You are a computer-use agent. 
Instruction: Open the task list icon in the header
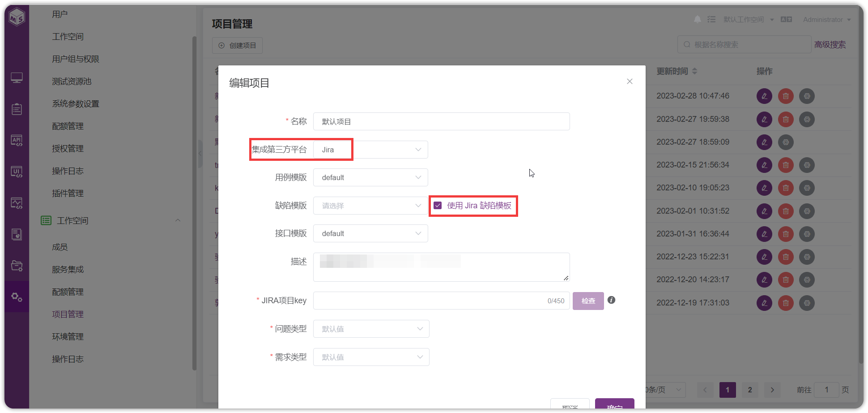click(x=711, y=19)
